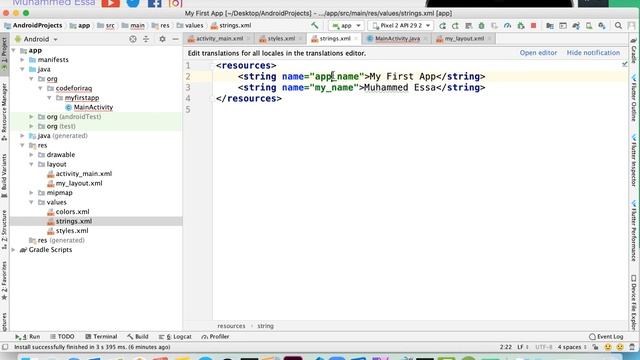Close the strings.xml tab
The height and width of the screenshot is (360, 640).
[x=356, y=39]
